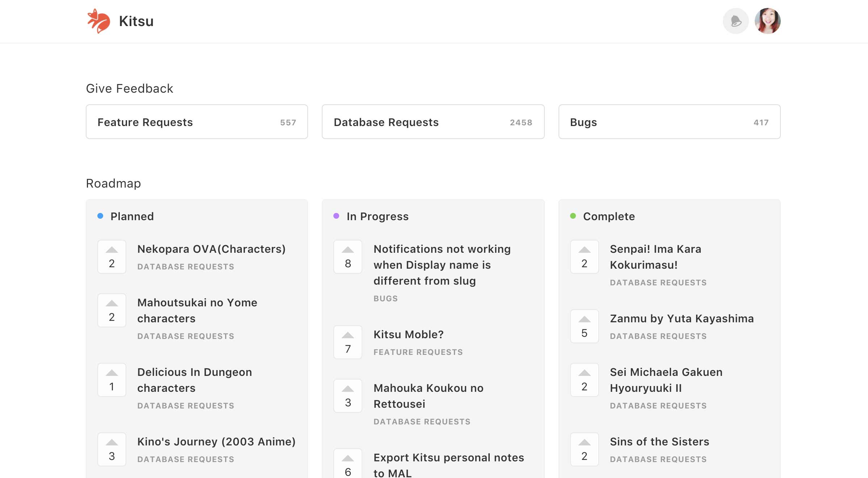
Task: Click BUGS label under Notifications post
Action: pyautogui.click(x=385, y=299)
